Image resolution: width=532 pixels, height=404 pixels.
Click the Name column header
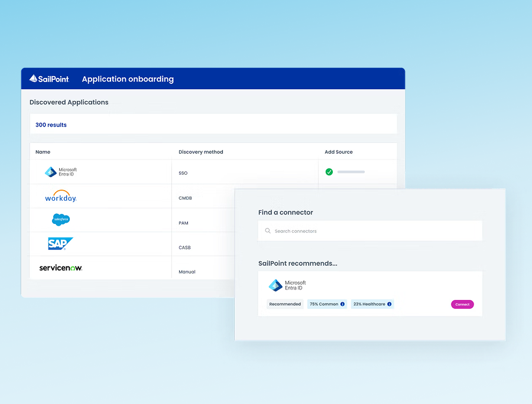43,152
